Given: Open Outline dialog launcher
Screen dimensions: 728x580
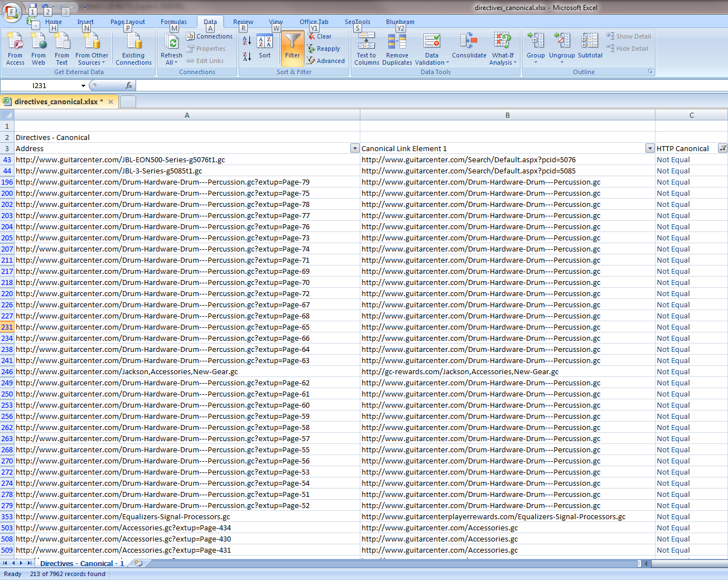Looking at the screenshot, I should coord(650,71).
